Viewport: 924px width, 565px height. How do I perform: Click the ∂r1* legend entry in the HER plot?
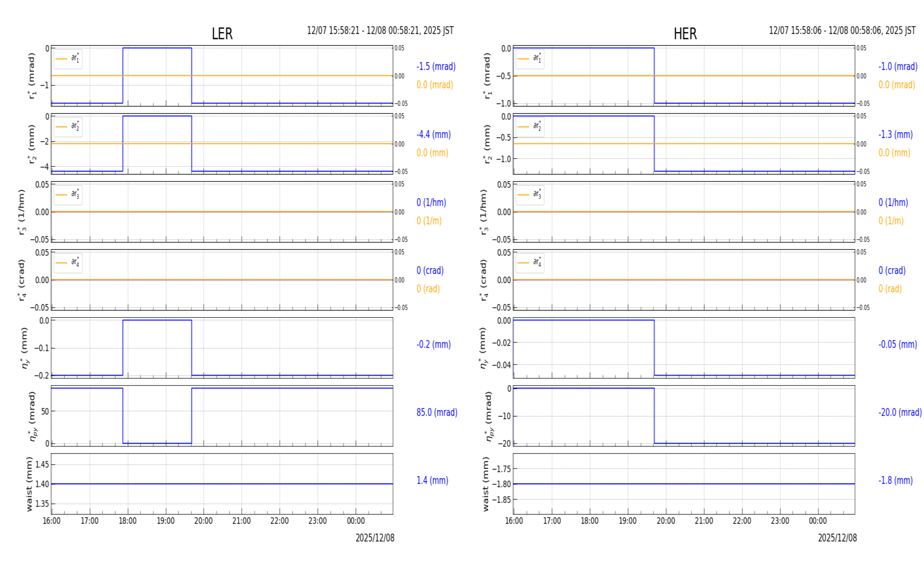coord(530,59)
